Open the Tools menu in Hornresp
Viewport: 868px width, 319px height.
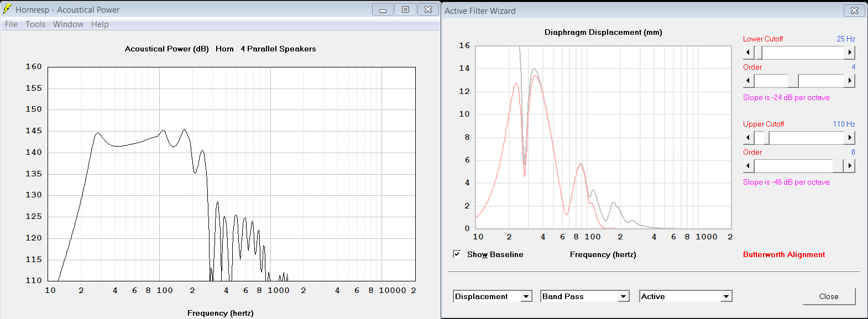35,24
